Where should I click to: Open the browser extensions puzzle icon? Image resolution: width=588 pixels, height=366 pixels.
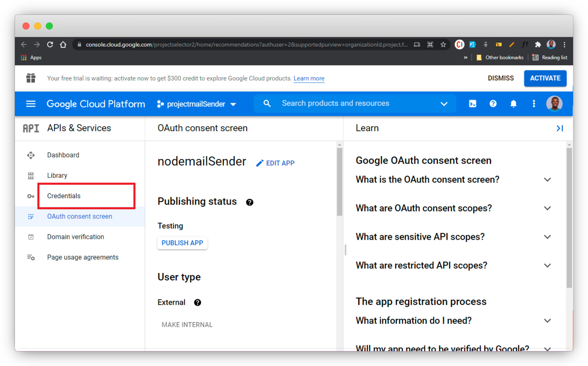click(x=538, y=44)
